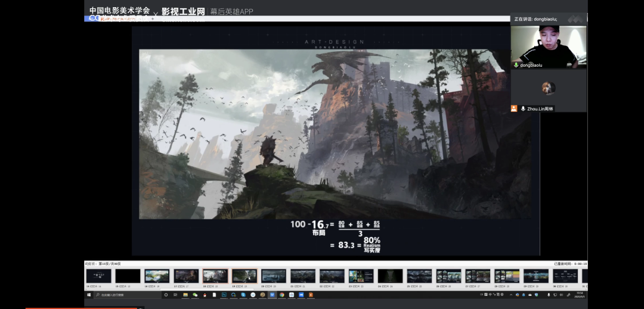Screen dimensions: 644x309
Task: Open the Windows Start menu
Action: [89, 295]
